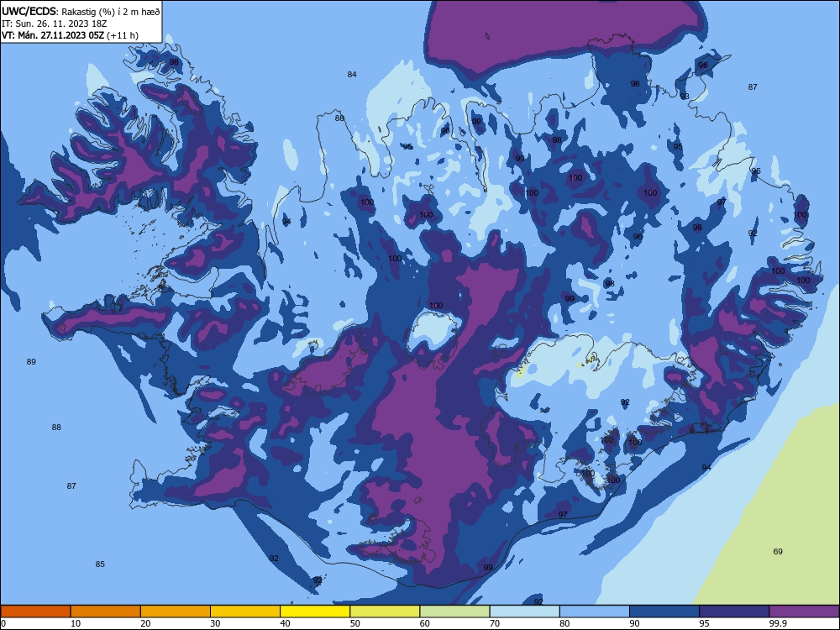
Task: Click the purple above-99.9 legend swatch
Action: (804, 612)
